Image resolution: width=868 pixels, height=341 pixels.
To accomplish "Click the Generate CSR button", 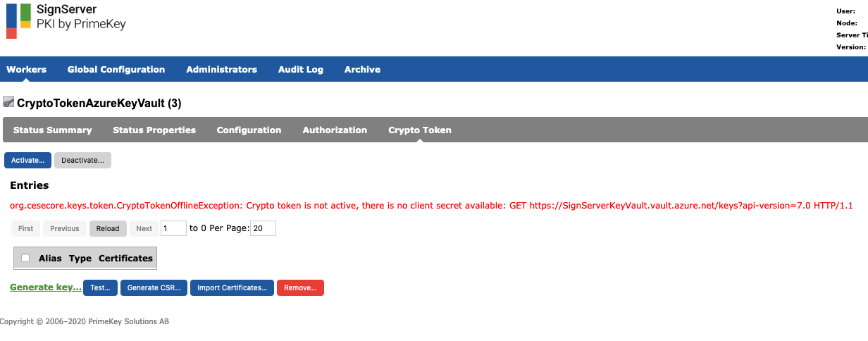I will (x=153, y=287).
